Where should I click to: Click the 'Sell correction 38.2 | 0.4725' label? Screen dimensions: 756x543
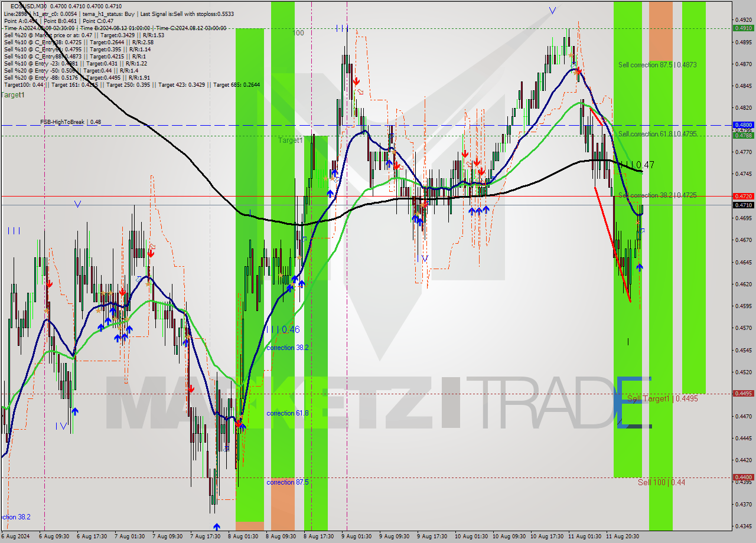coord(657,195)
